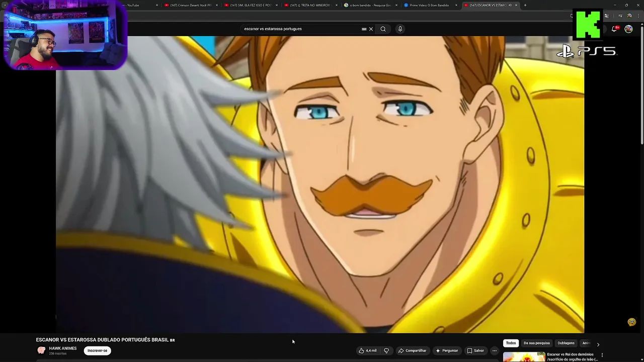Image resolution: width=644 pixels, height=362 pixels.
Task: Like the video (4,4 mil)
Action: pos(367,350)
